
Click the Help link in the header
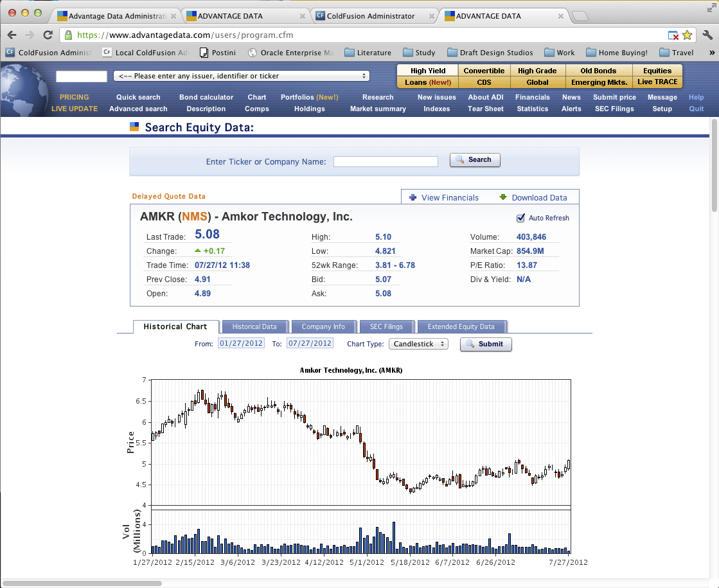(x=696, y=97)
